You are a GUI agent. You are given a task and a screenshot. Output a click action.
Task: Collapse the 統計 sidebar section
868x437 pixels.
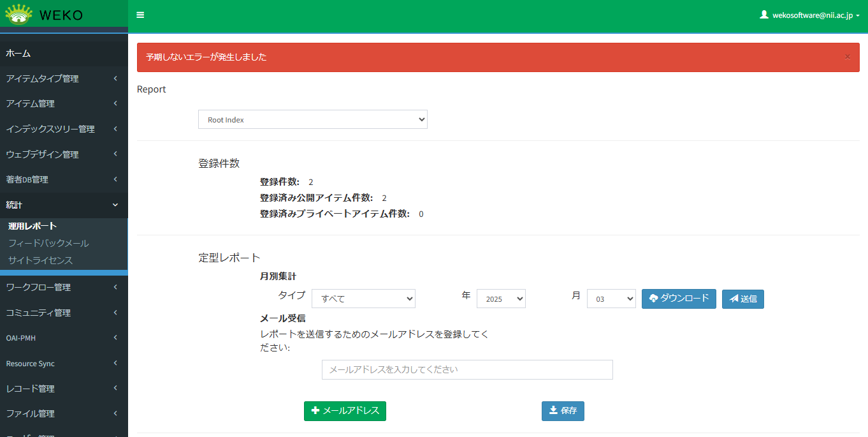64,205
